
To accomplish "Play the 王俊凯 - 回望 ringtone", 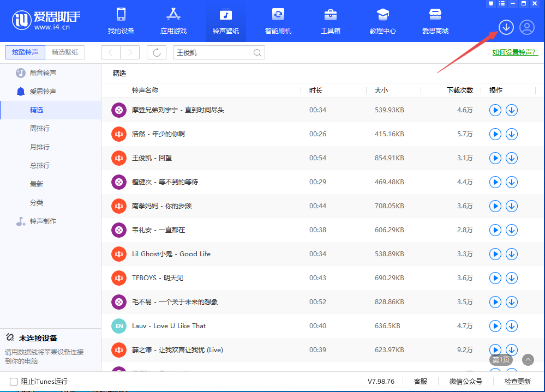I will 495,158.
